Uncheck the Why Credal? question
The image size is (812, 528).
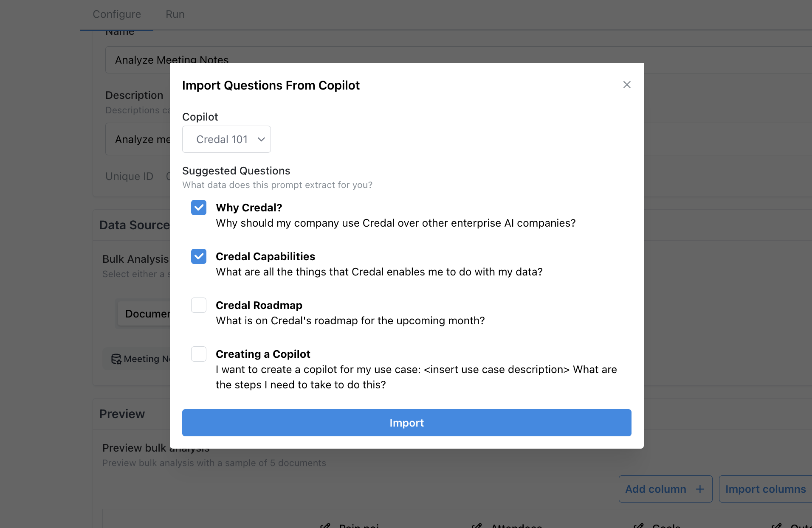(198, 208)
